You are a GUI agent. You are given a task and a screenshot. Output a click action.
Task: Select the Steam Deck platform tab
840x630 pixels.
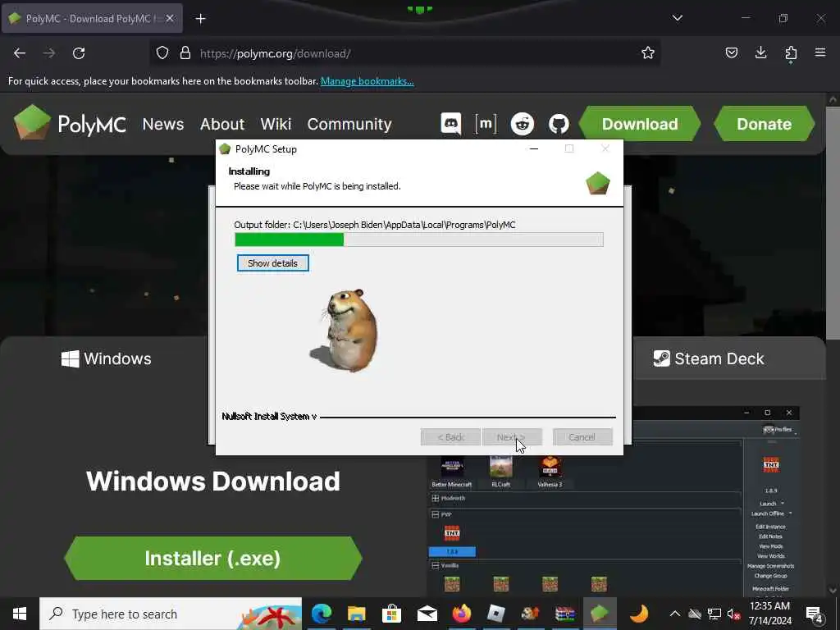(x=708, y=358)
